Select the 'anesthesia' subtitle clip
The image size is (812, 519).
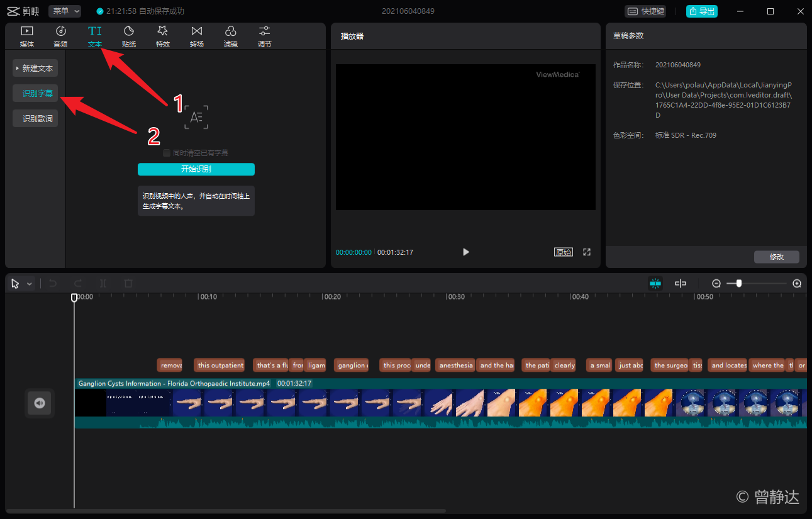455,366
